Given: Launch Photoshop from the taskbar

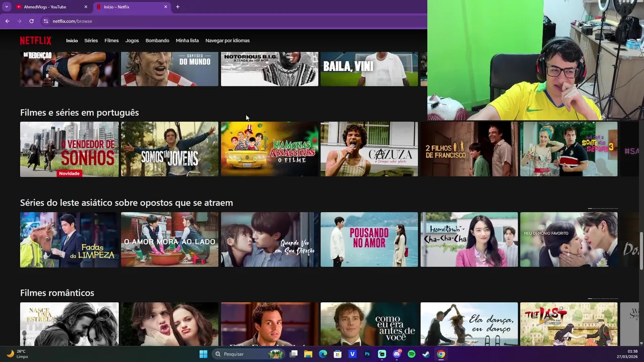Looking at the screenshot, I should 367,354.
